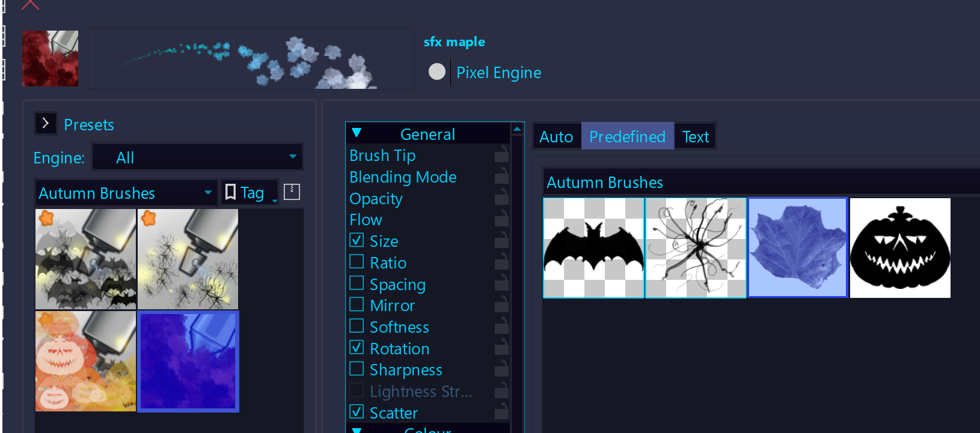Enable the Mirror checkbox
This screenshot has width=980, height=433.
[x=357, y=305]
